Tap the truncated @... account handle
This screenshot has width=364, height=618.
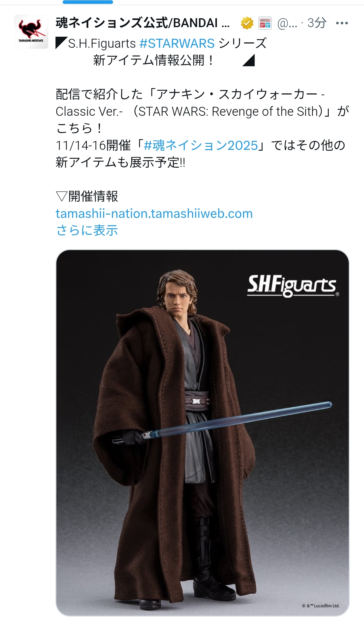point(287,23)
